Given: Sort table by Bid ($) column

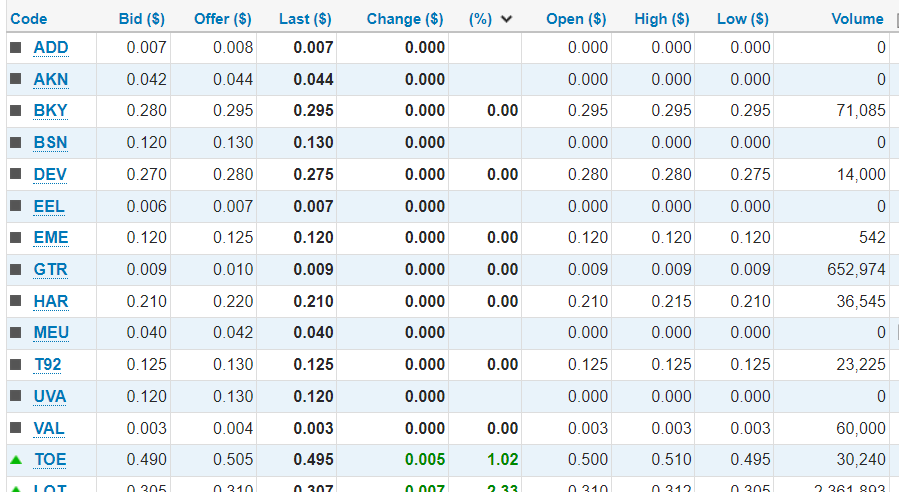Looking at the screenshot, I should pyautogui.click(x=142, y=19).
